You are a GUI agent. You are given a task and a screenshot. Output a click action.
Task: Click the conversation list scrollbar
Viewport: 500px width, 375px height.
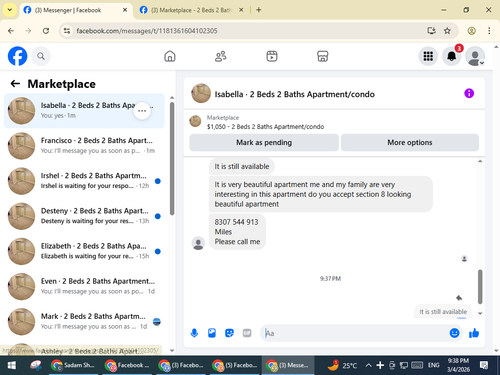(172, 158)
